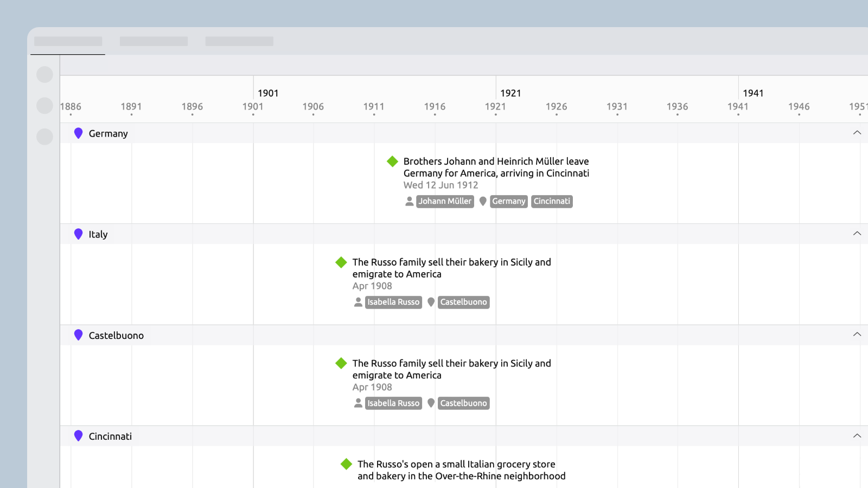Click the 1916 axis label
Image resolution: width=868 pixels, height=488 pixels.
click(435, 107)
